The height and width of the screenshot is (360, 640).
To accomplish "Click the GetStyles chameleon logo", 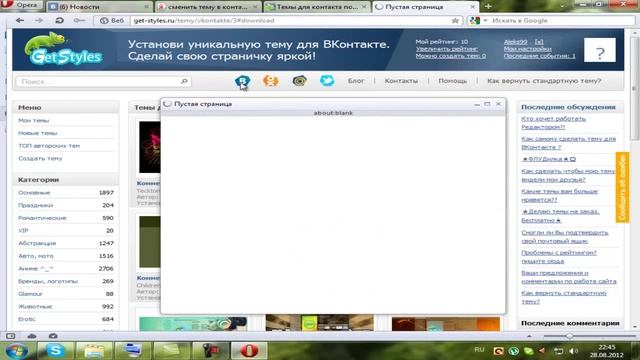I will click(x=63, y=49).
